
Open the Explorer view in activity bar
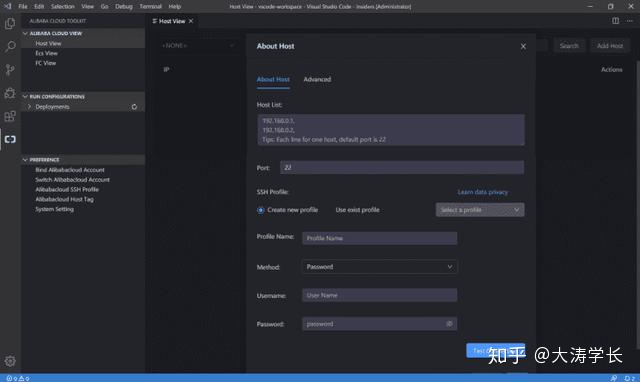point(10,24)
